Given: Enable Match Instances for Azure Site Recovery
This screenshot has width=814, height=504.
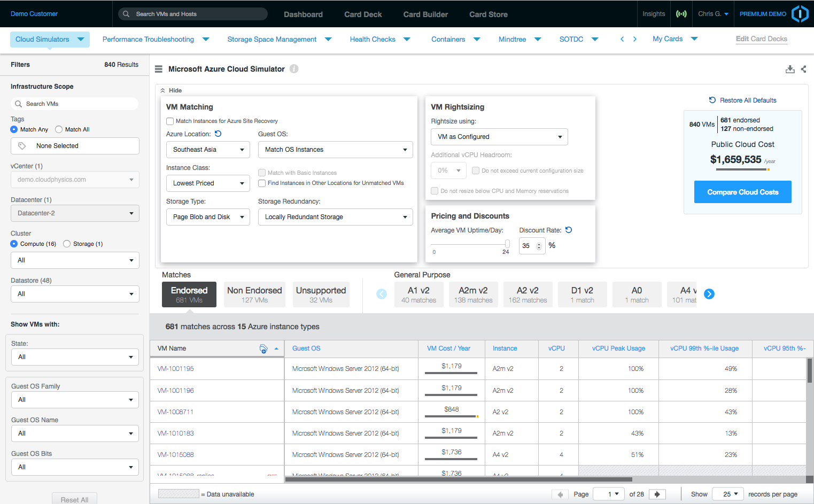Looking at the screenshot, I should [x=170, y=121].
